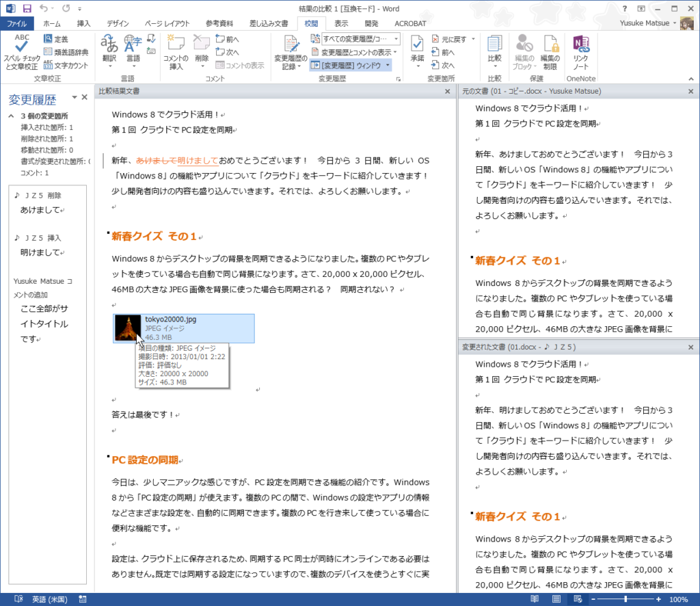
Task: Click the zoom slider handle in status bar
Action: click(625, 599)
